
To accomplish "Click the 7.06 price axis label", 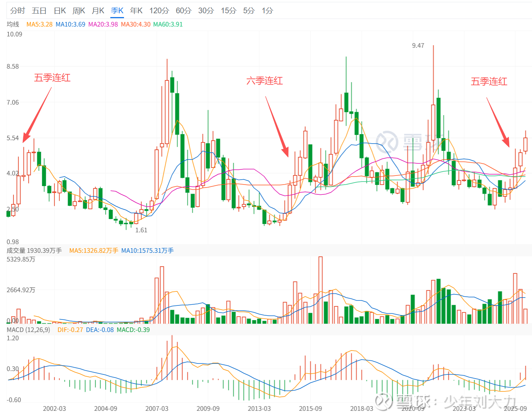I will pos(13,102).
